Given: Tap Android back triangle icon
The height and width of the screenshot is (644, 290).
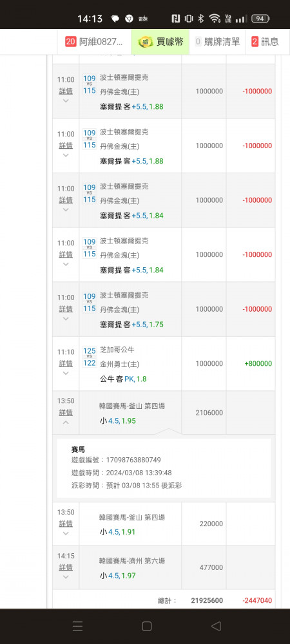Looking at the screenshot, I should (x=216, y=626).
